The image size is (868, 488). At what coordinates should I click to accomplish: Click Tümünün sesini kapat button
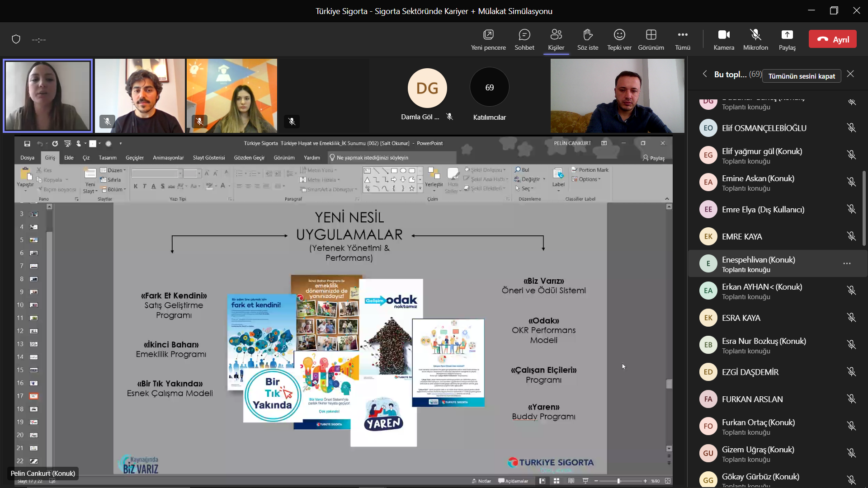802,76
